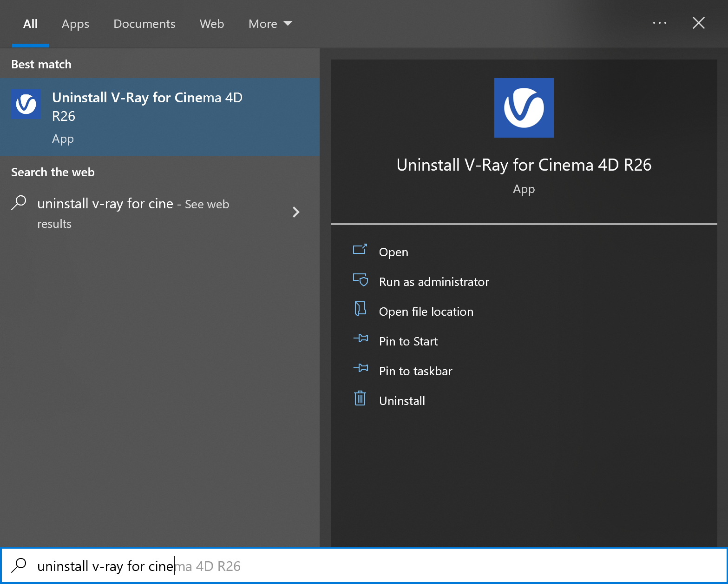Screen dimensions: 728x584
Task: Choose Run as administrator action
Action: coord(434,282)
